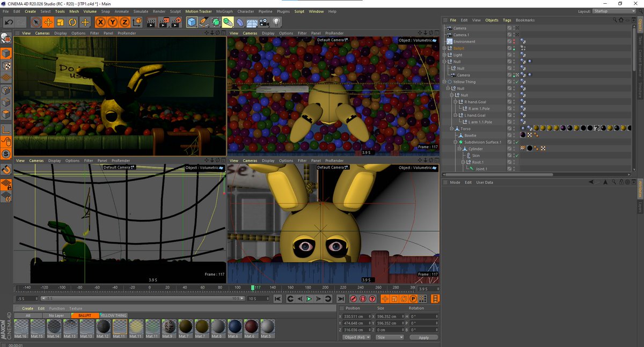The height and width of the screenshot is (347, 644).
Task: Toggle Subdivision Surface.1 enable checkmark
Action: [517, 142]
